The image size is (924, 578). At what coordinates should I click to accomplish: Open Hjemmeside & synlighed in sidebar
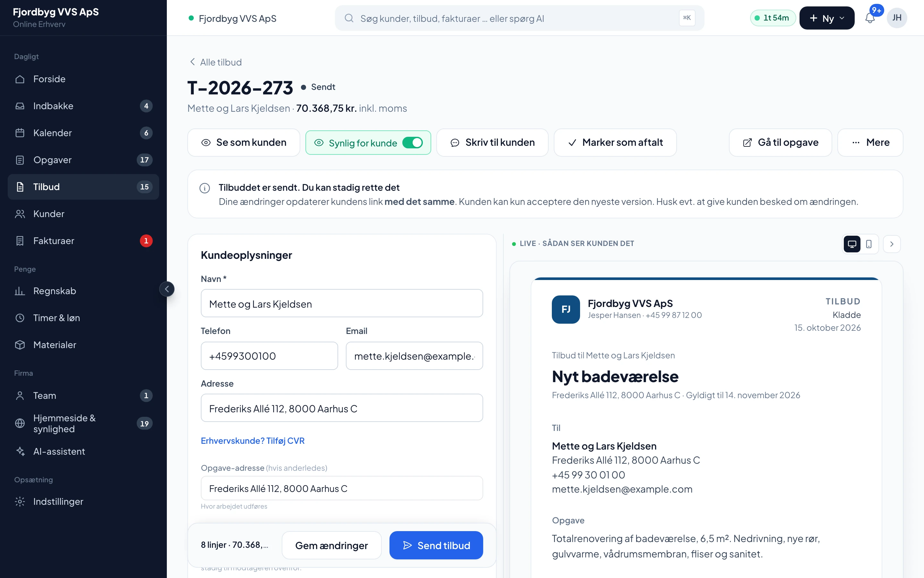coord(83,424)
